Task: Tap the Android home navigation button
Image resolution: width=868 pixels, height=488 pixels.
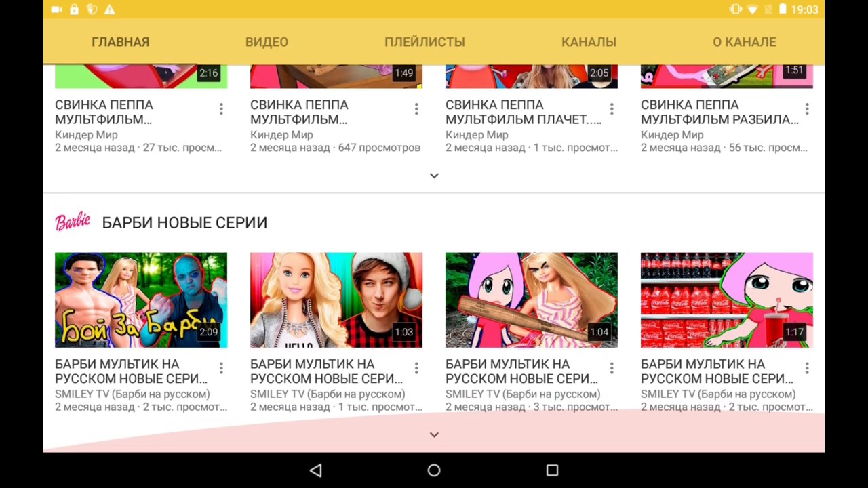Action: 434,470
